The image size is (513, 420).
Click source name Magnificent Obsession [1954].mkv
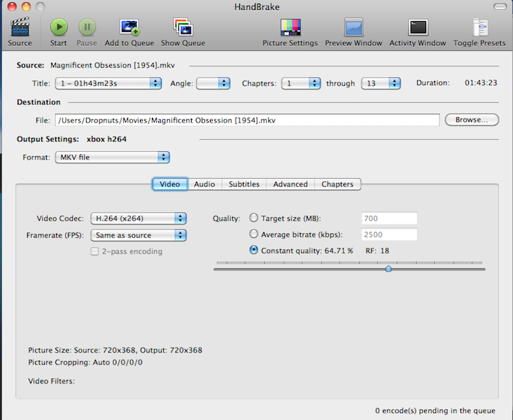point(113,65)
